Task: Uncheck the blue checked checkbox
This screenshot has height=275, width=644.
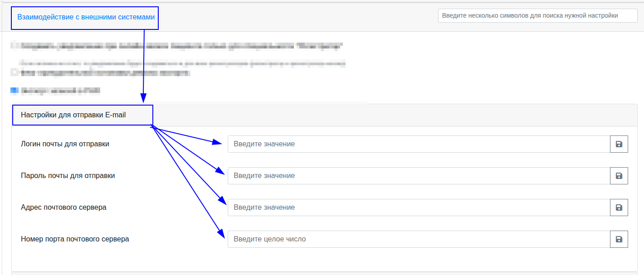Action: 14,91
